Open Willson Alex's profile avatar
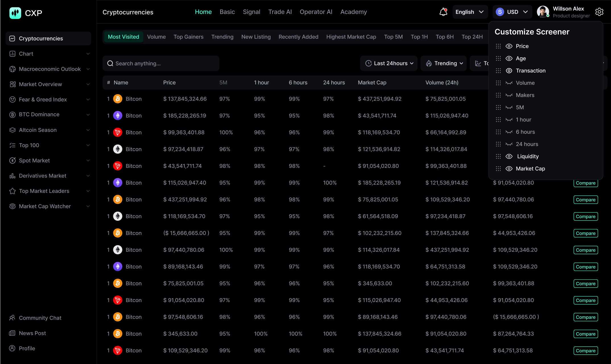 click(543, 12)
